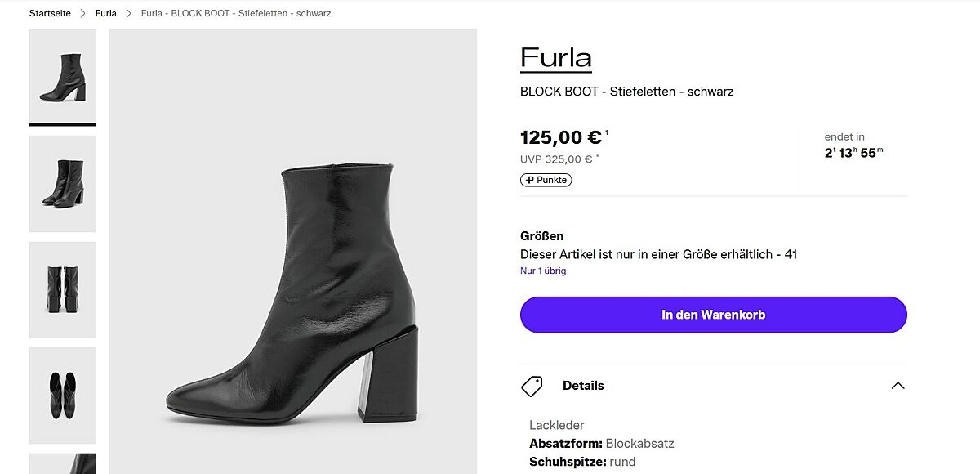This screenshot has height=474, width=980.
Task: Click the Punkte badge
Action: coord(546,180)
